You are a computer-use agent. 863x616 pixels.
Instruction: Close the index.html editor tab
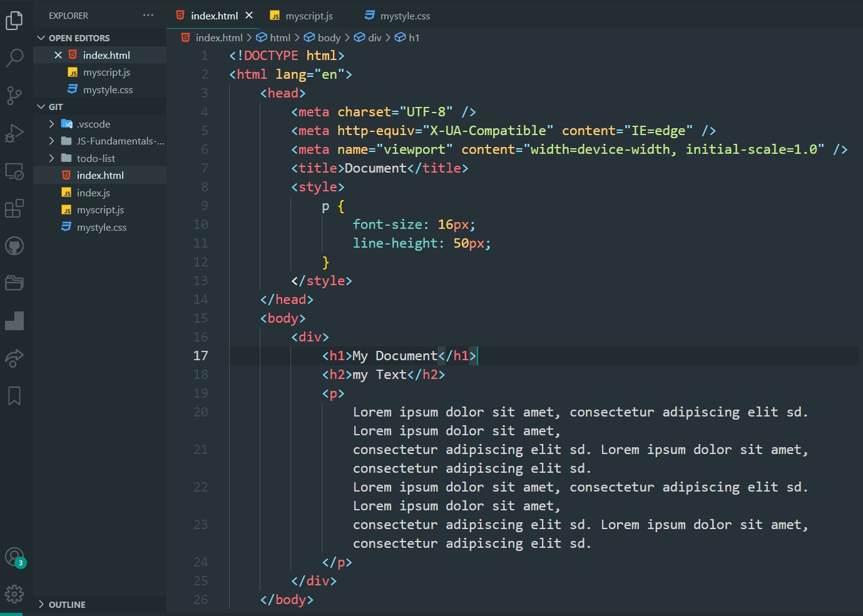pos(249,15)
